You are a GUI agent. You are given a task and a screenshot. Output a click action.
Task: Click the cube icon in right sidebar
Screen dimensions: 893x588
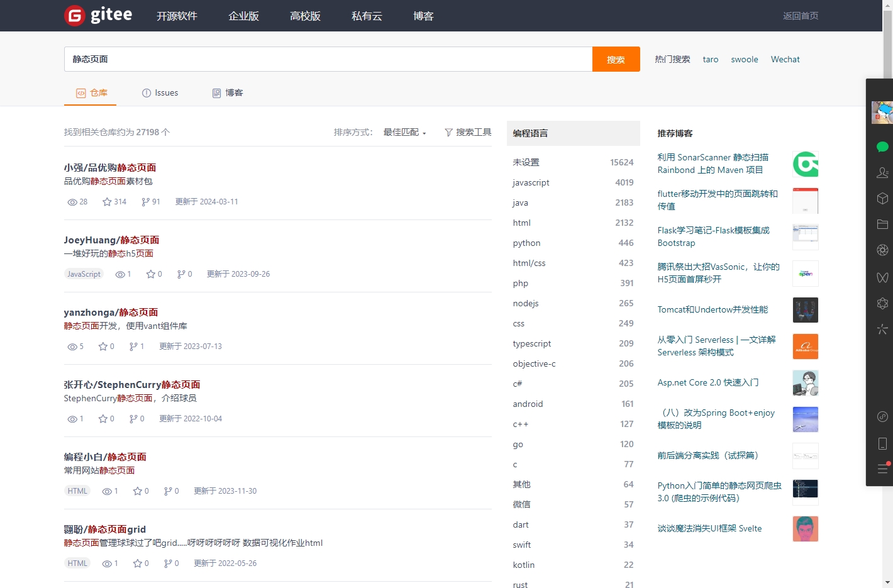coord(882,198)
